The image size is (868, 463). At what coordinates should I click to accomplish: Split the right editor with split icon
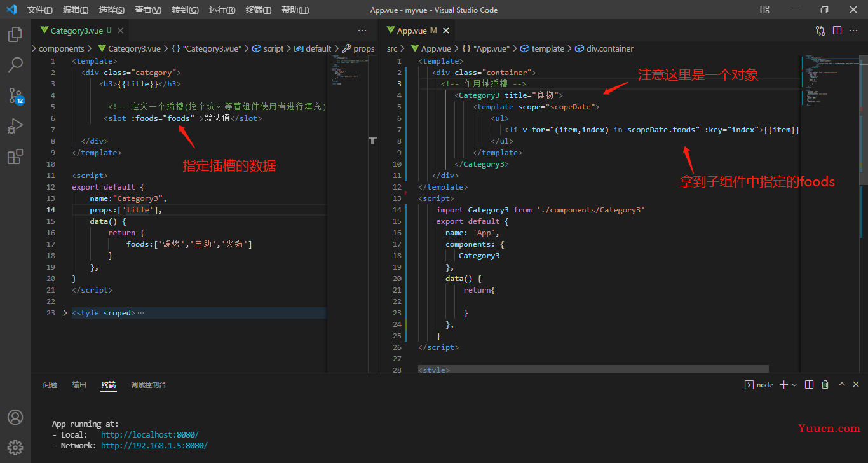(837, 31)
